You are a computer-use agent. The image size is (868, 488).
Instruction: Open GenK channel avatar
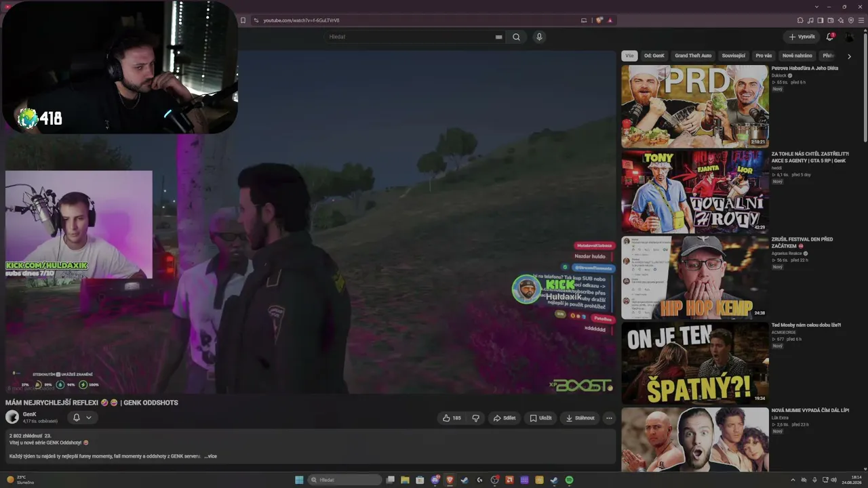[x=12, y=418]
